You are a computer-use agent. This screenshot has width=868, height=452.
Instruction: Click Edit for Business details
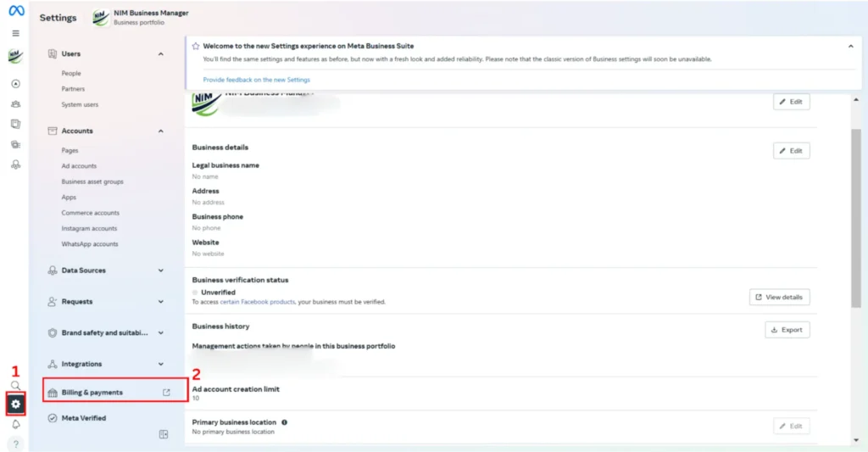click(791, 151)
